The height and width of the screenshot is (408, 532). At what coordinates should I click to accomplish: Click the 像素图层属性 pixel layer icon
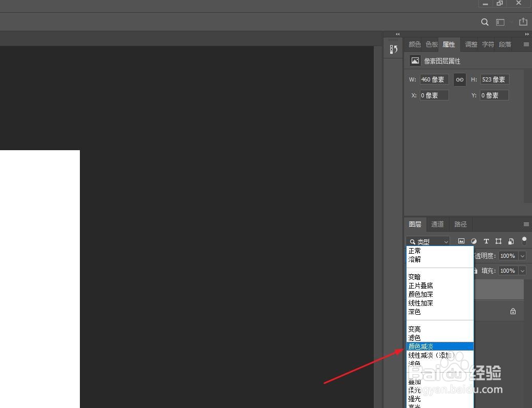pyautogui.click(x=415, y=61)
